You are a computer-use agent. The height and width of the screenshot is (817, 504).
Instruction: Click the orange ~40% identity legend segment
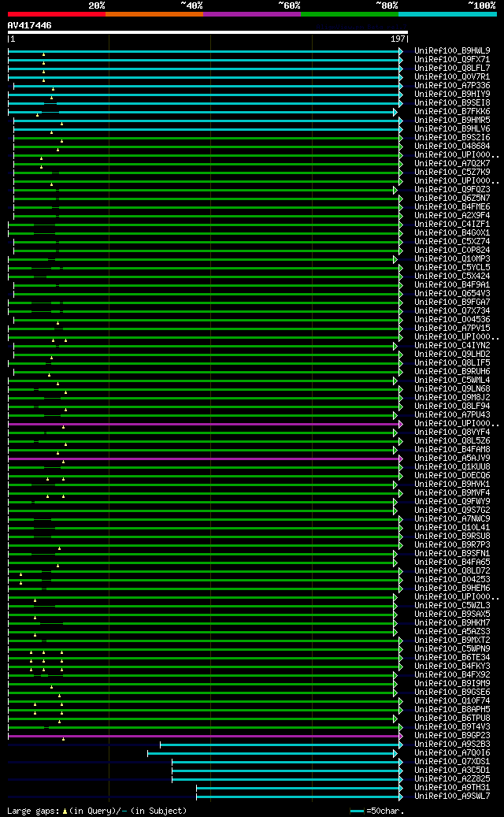click(x=154, y=14)
